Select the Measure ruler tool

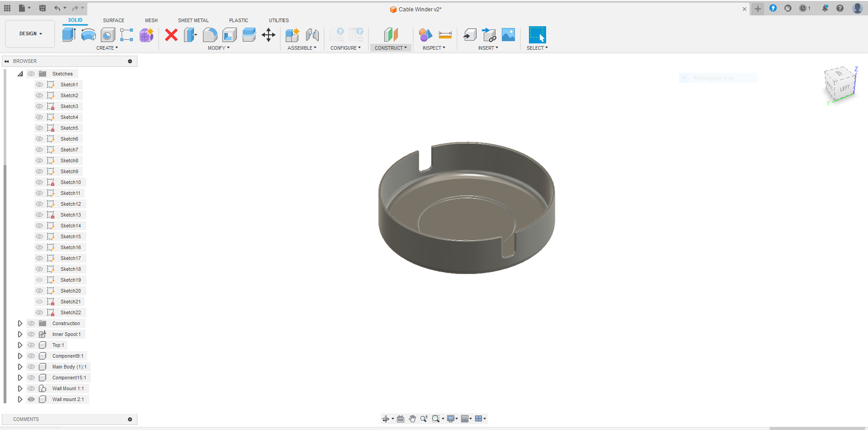[445, 35]
